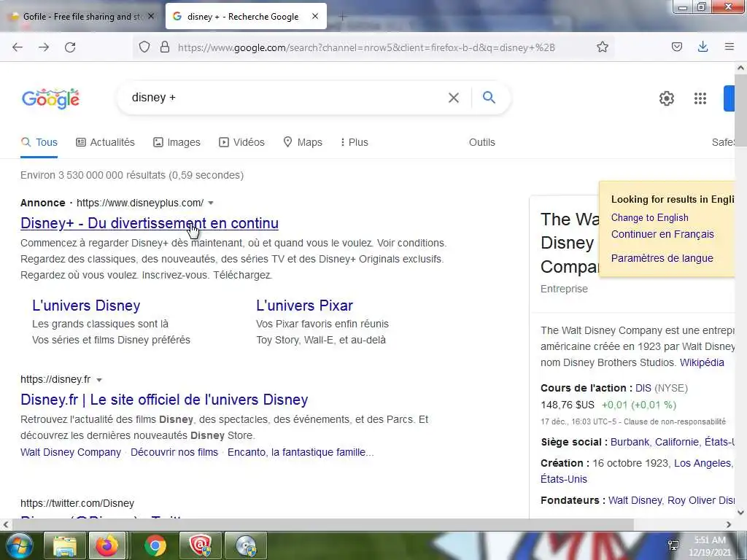This screenshot has width=747, height=560.
Task: Open Google settings gear
Action: coord(667,98)
